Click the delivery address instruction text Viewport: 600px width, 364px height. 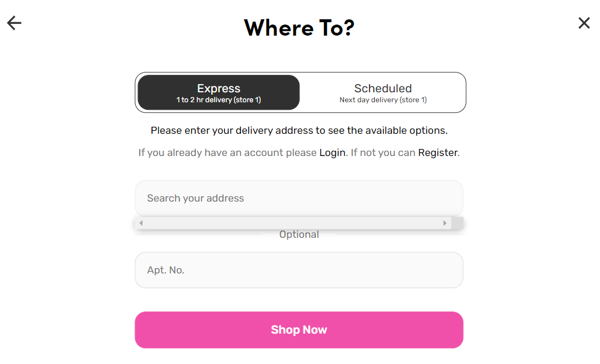coord(299,130)
